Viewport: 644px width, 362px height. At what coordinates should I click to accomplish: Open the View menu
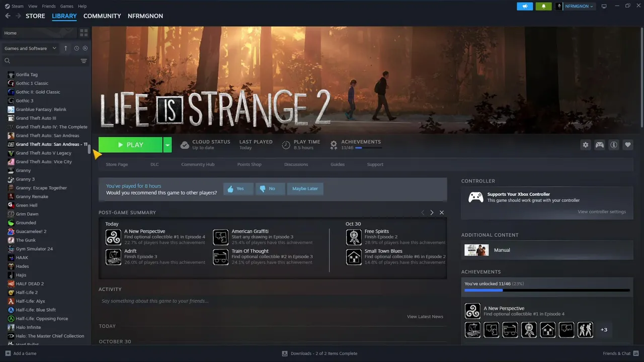33,6
